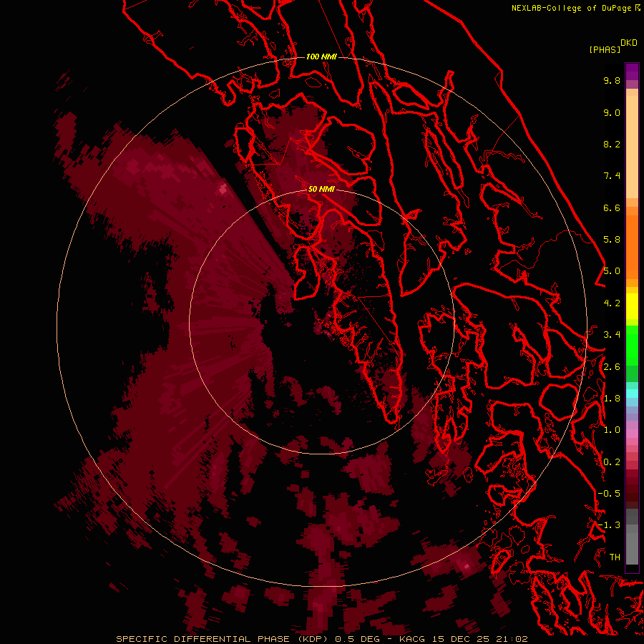The image size is (644, 644).
Task: Click the 15 DEC 25 21:02 timestamp
Action: point(479,639)
